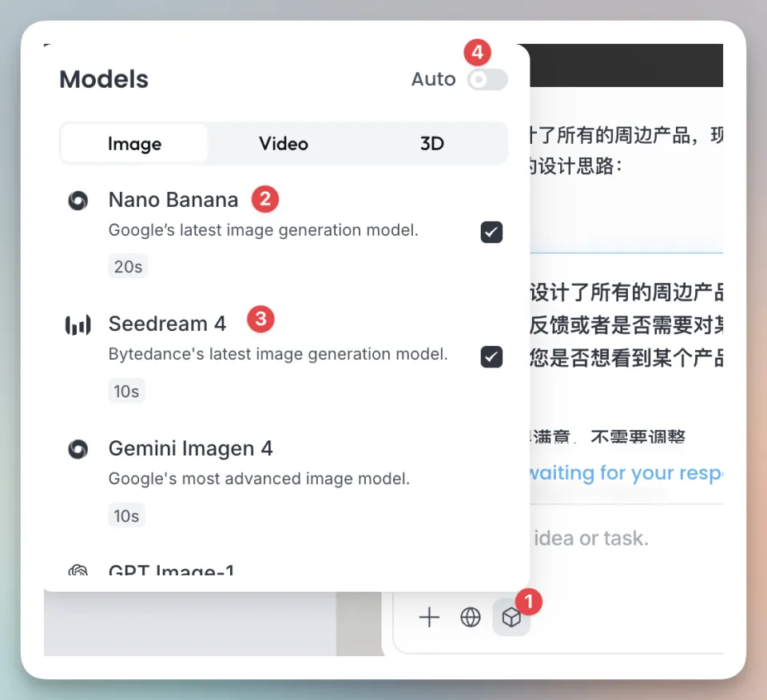
Task: Click the GPT Image-1 OpenAI icon
Action: point(78,571)
